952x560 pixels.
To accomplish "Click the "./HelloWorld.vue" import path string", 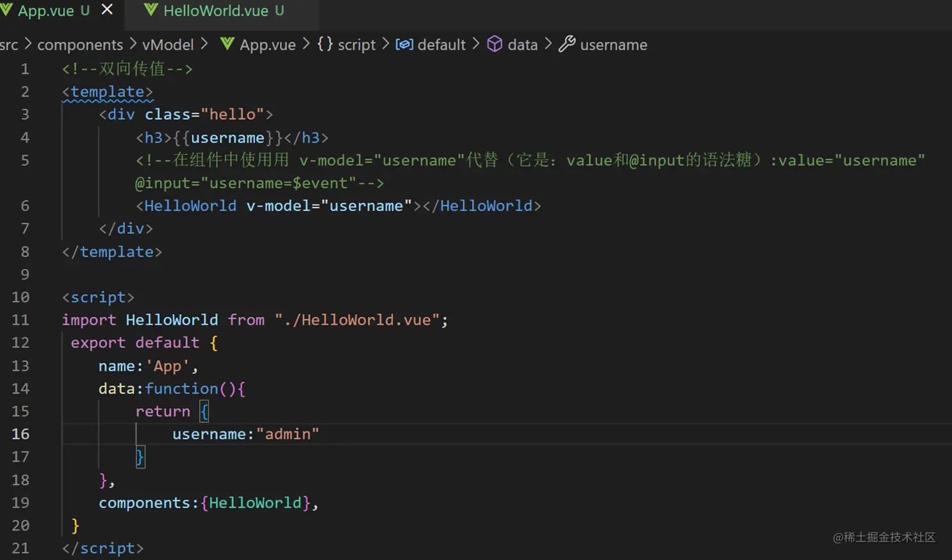I will pyautogui.click(x=357, y=320).
